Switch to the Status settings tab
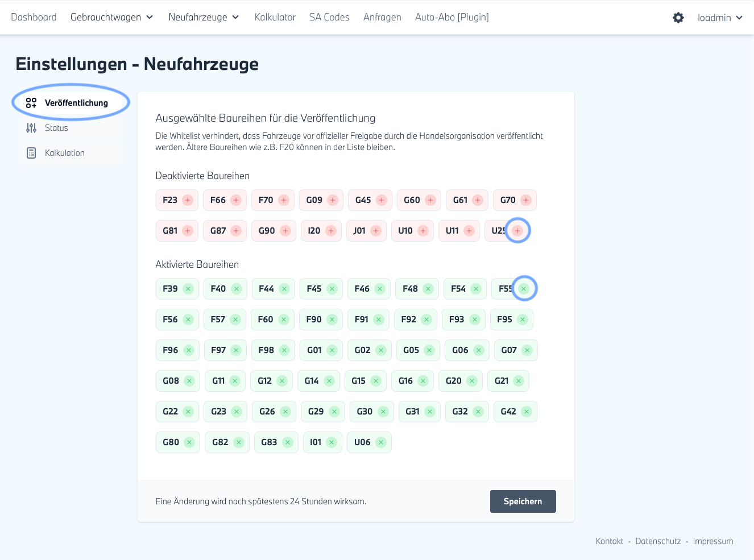The height and width of the screenshot is (560, 754). 56,128
